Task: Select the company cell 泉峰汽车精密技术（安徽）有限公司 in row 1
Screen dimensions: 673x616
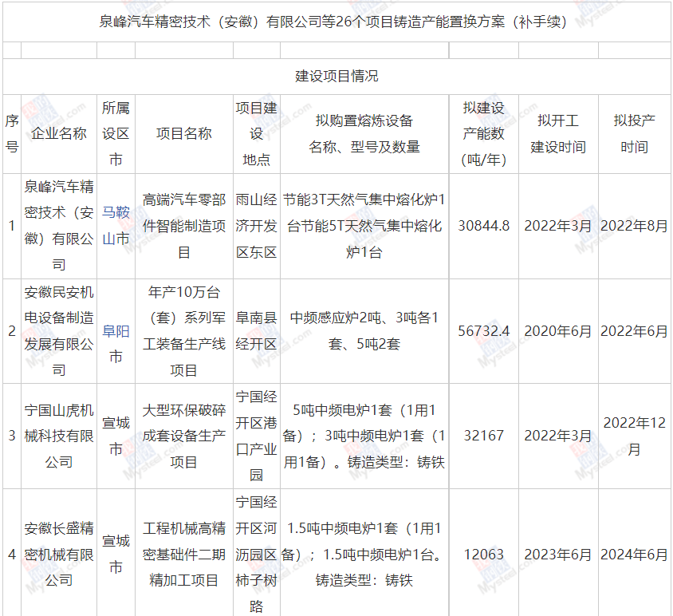Action: click(x=59, y=226)
